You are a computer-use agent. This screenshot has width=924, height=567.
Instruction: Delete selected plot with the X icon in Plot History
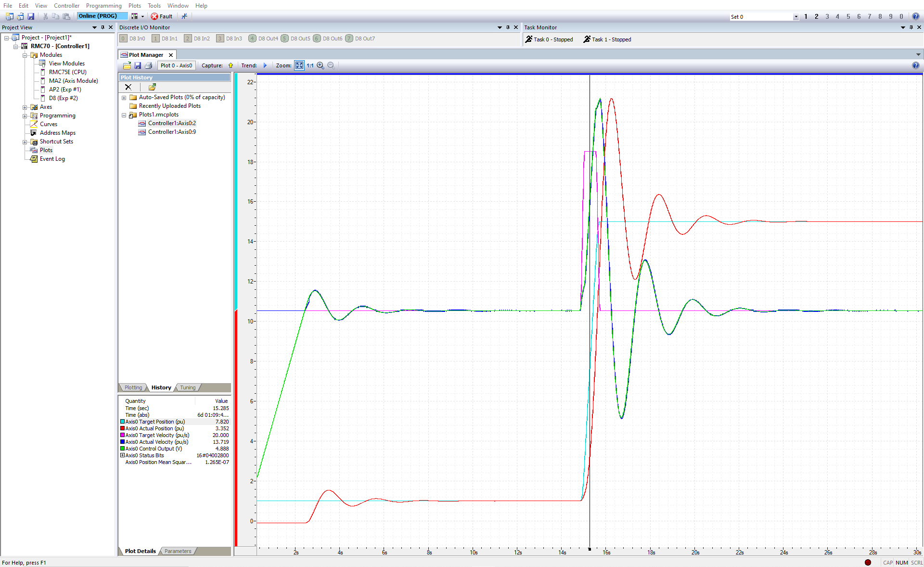(128, 87)
